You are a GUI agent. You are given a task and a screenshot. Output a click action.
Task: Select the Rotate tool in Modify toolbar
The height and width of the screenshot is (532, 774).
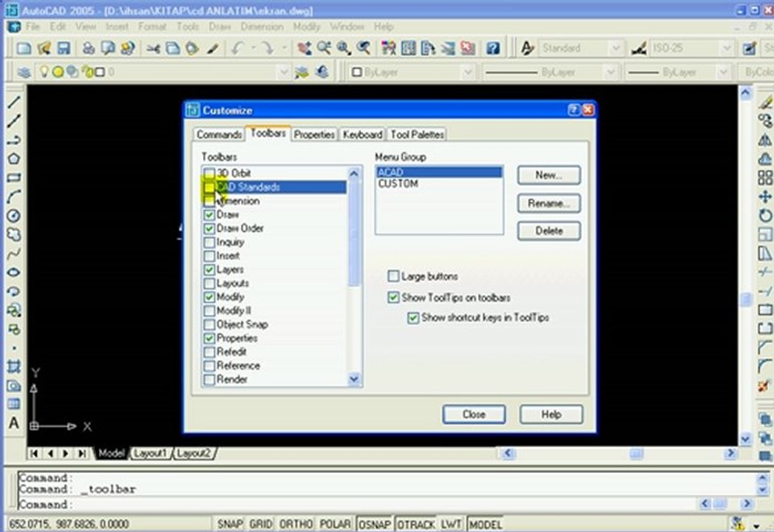pos(765,216)
